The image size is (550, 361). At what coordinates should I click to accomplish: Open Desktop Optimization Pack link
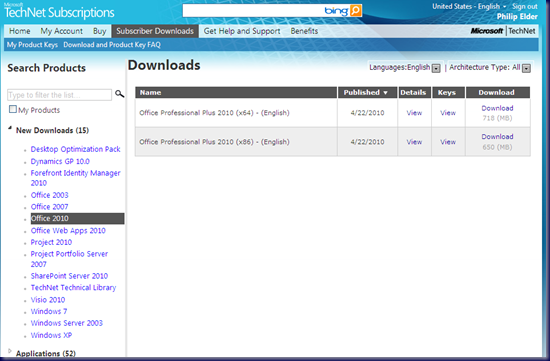pos(75,149)
